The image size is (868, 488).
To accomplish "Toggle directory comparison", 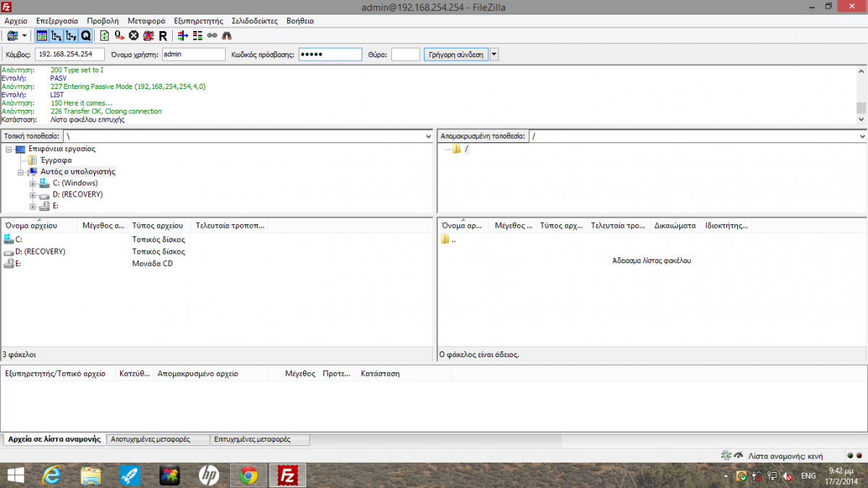I will click(x=197, y=35).
